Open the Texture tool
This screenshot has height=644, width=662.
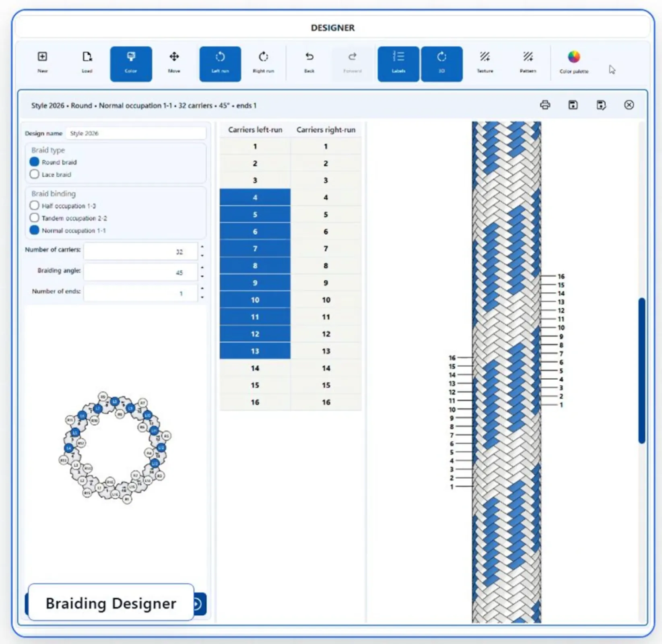485,63
